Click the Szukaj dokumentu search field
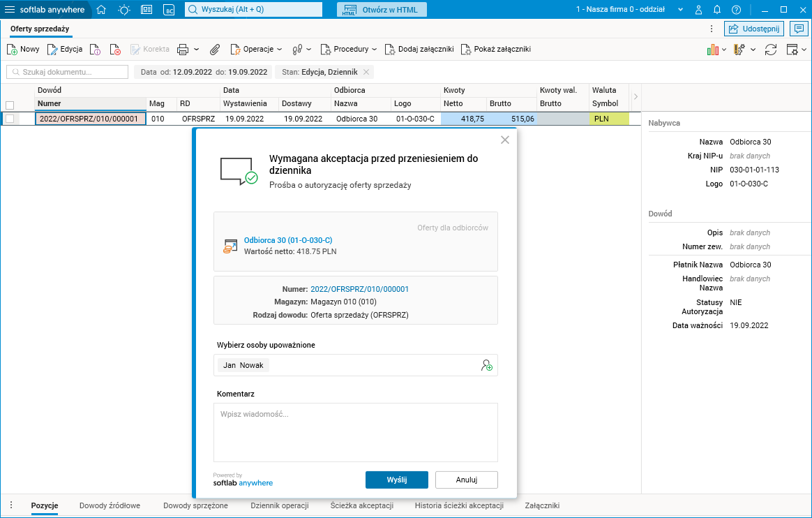Viewport: 812px width, 518px height. click(x=68, y=72)
